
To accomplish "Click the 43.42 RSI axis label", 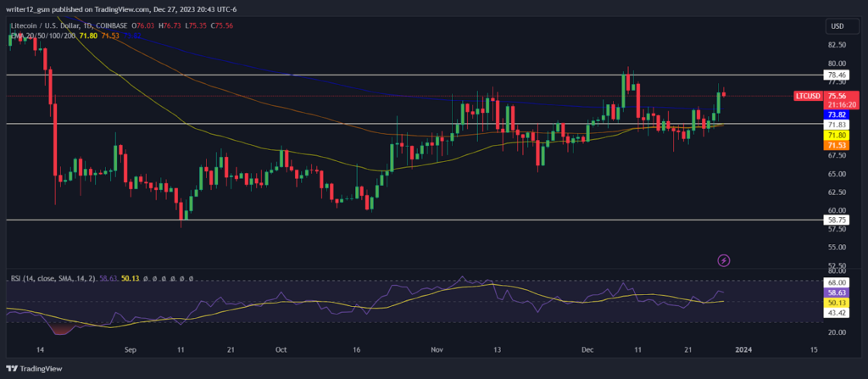I will (x=835, y=313).
